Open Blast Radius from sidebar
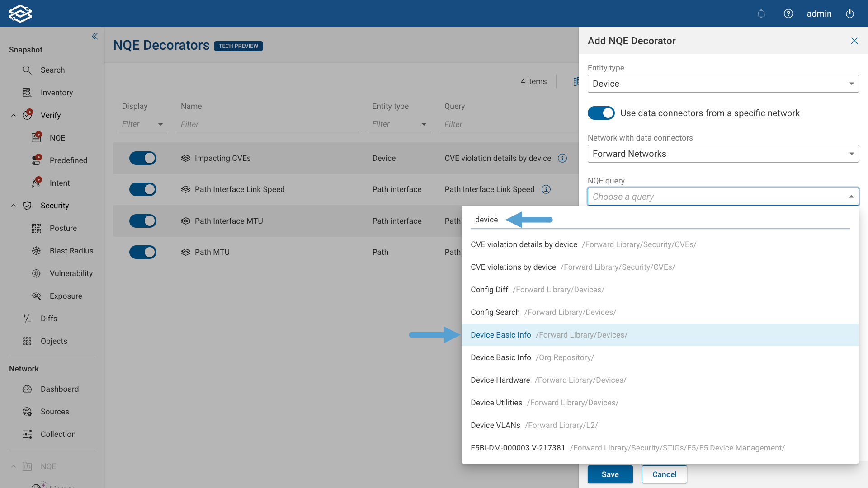 (71, 251)
